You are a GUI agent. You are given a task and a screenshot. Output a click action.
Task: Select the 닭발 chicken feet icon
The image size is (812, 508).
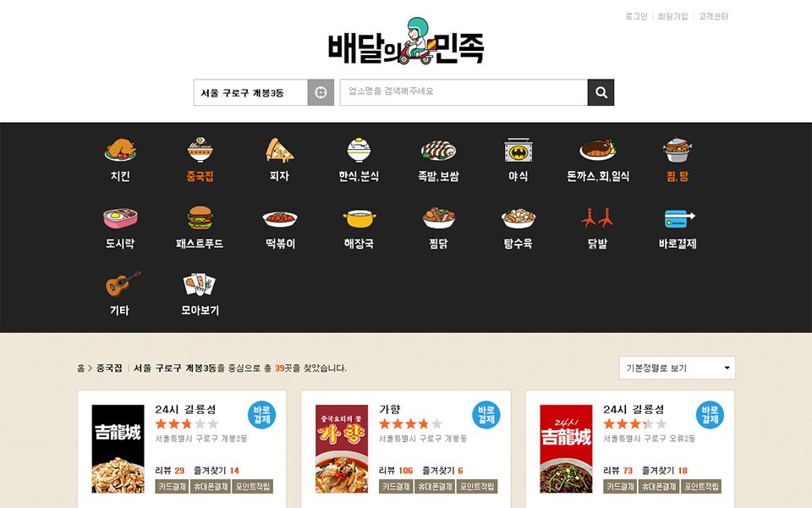[597, 218]
